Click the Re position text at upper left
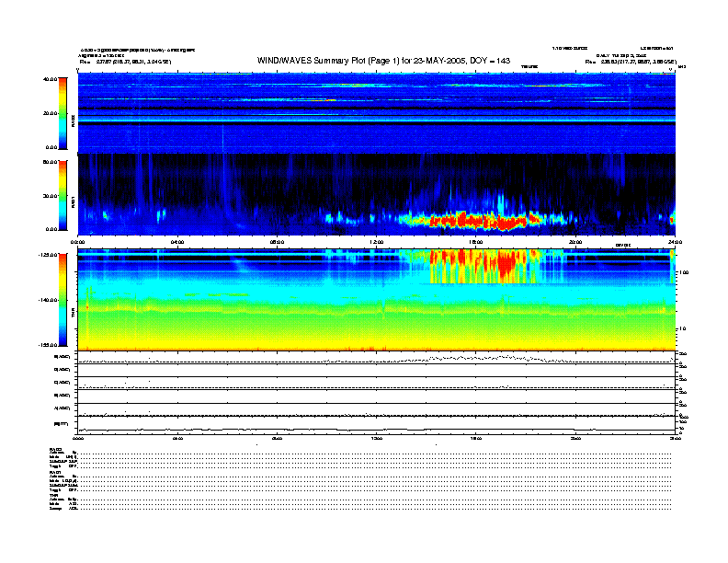This screenshot has height=563, width=728. 125,62
